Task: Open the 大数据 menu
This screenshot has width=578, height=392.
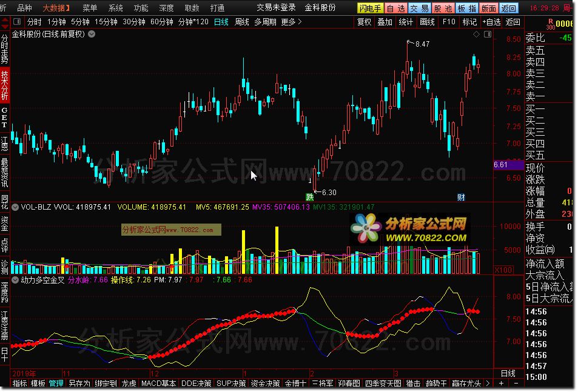Action: 56,8
